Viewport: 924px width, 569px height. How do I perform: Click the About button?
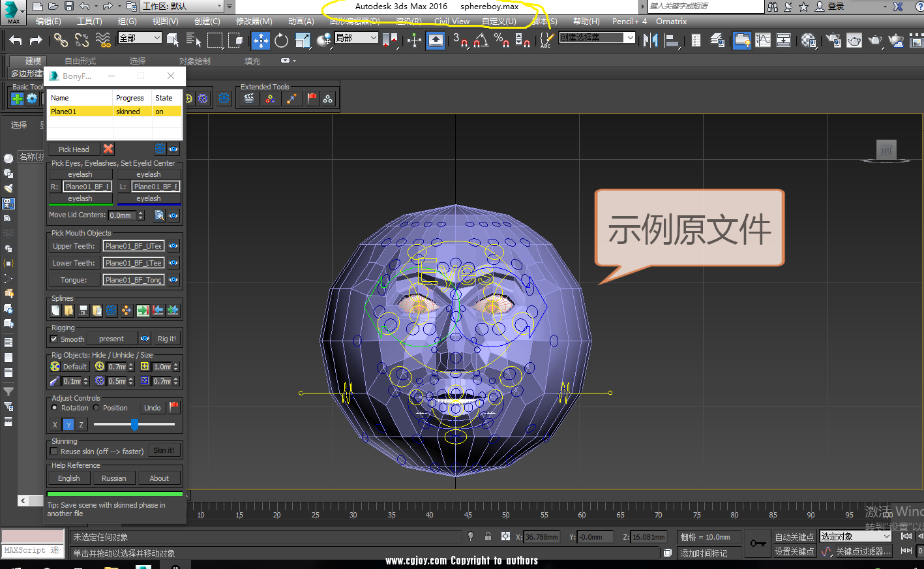coord(159,478)
